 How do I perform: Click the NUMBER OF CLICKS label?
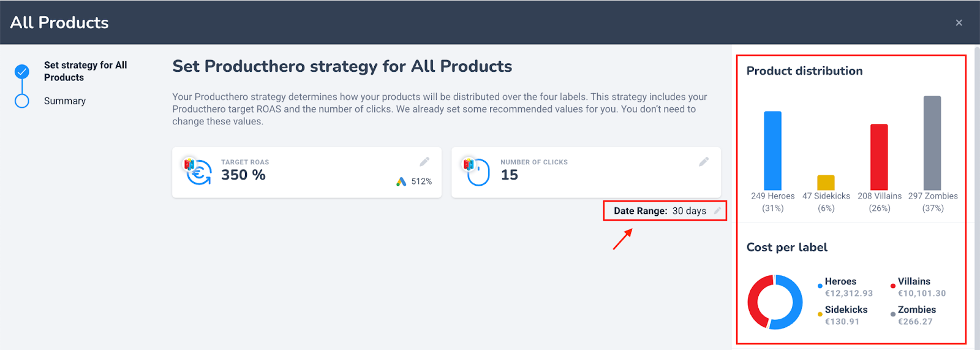(534, 162)
